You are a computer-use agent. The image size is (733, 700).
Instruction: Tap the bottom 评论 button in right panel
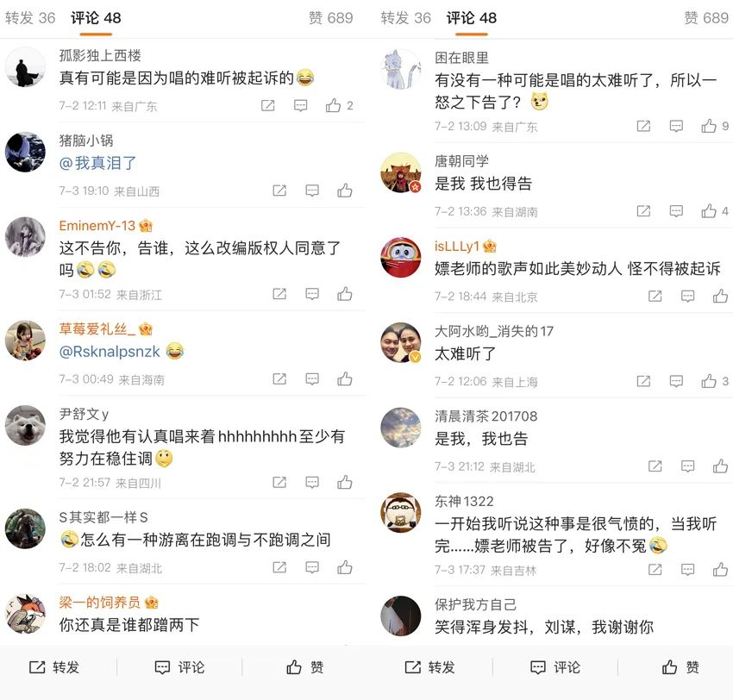pos(554,667)
